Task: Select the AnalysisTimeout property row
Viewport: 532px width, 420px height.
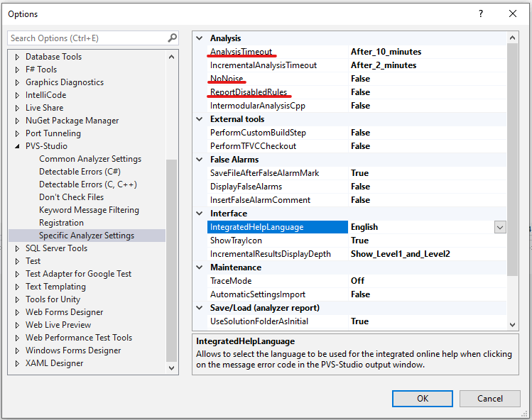Action: click(241, 52)
